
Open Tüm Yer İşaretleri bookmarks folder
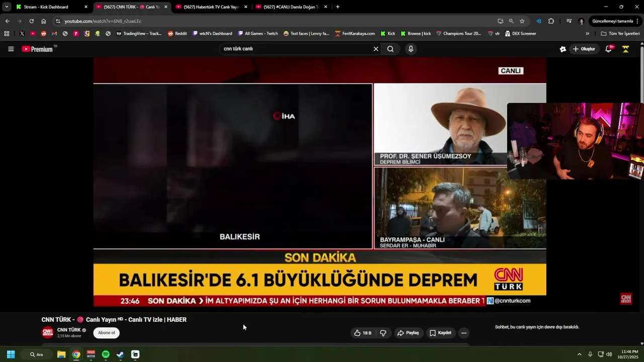click(620, 34)
